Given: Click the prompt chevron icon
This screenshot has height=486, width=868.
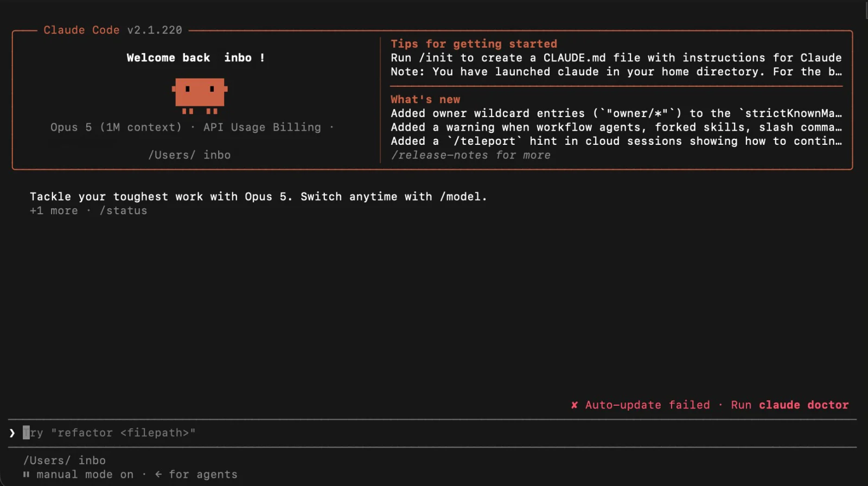Looking at the screenshot, I should (12, 433).
